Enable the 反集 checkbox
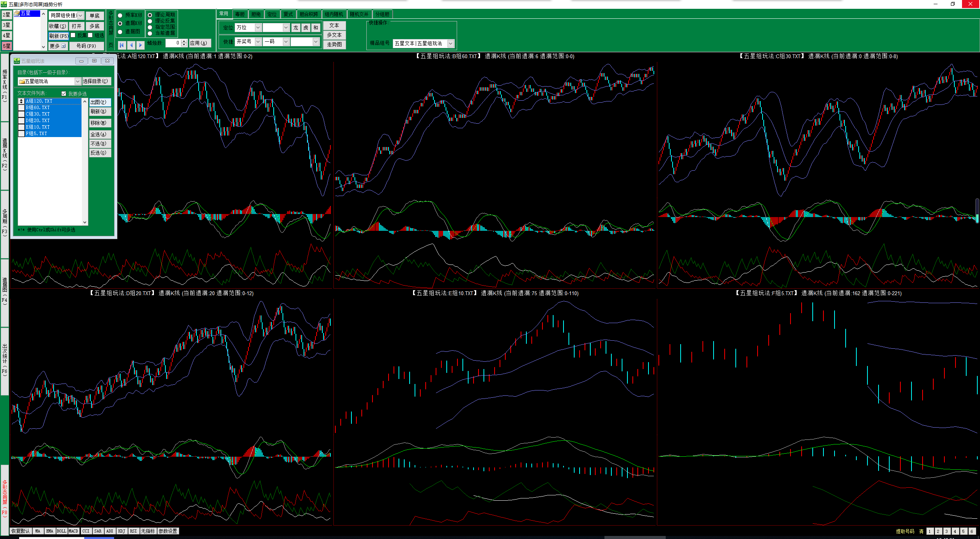The image size is (980, 539). tap(73, 35)
